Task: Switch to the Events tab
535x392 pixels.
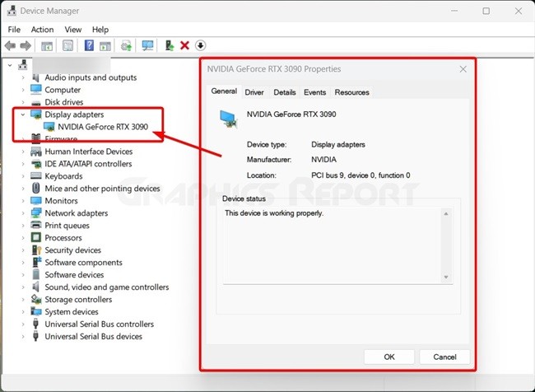Action: pos(314,92)
